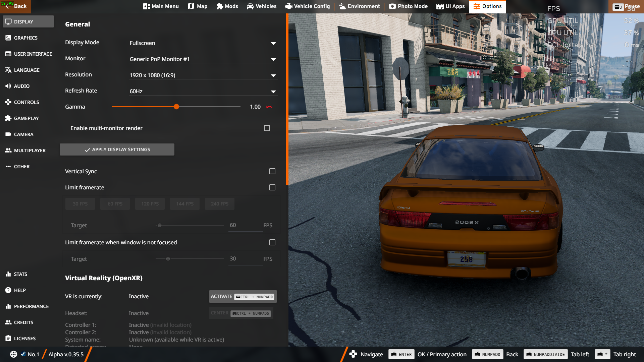
Task: Enable multi-monitor render checkbox
Action: click(x=267, y=128)
